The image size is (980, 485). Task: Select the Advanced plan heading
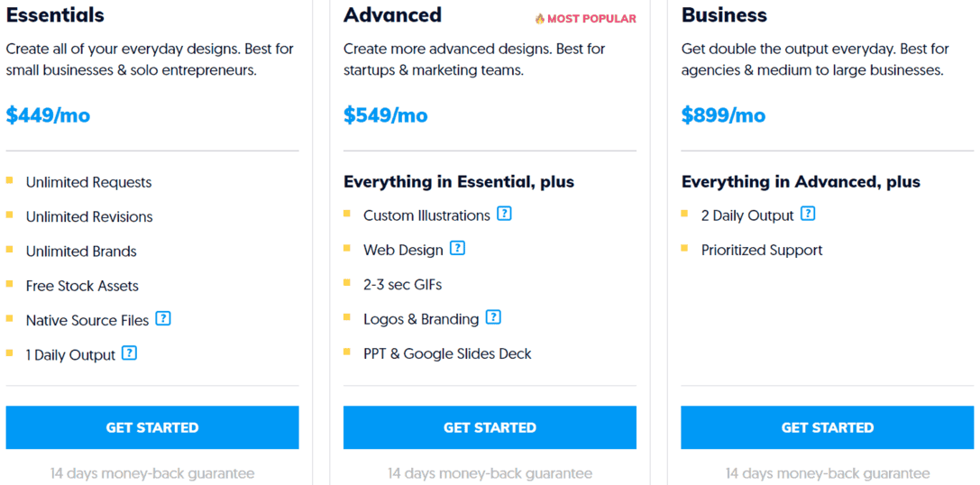(x=392, y=14)
